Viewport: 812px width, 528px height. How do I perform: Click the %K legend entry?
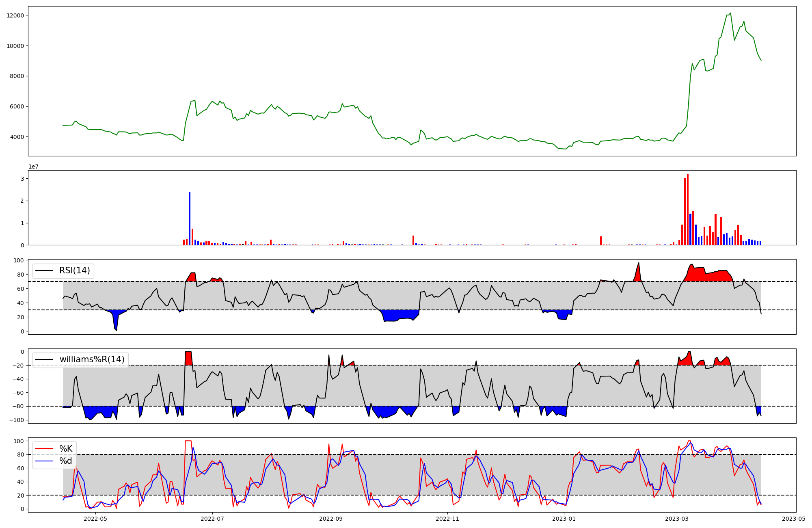pyautogui.click(x=66, y=448)
